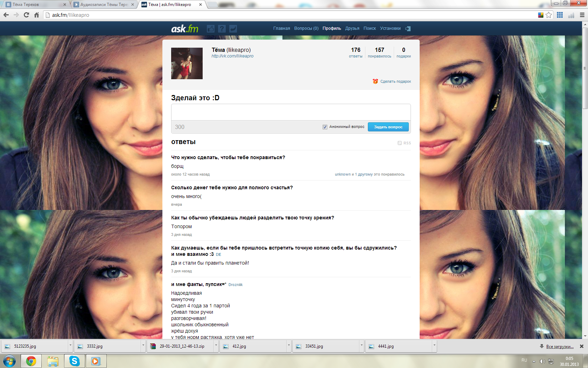Image resolution: width=588 pixels, height=368 pixels.
Task: Open the vk.com/llikeapro profile link
Action: pyautogui.click(x=232, y=56)
